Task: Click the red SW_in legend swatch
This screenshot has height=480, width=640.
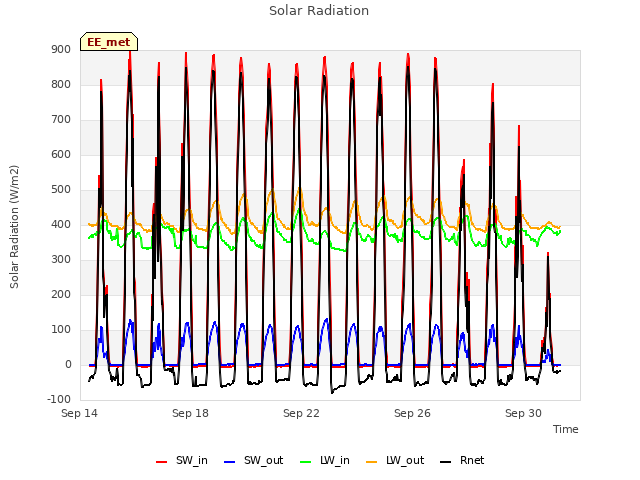Action: coord(162,462)
